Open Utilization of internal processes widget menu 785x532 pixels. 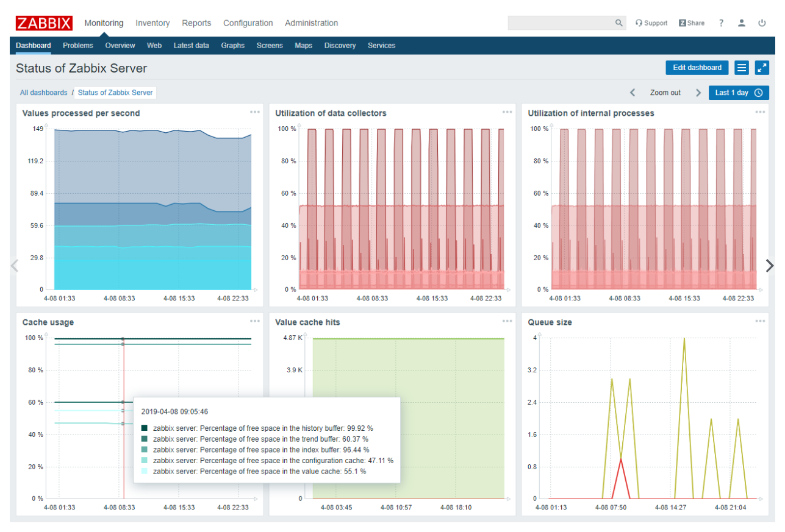click(760, 112)
